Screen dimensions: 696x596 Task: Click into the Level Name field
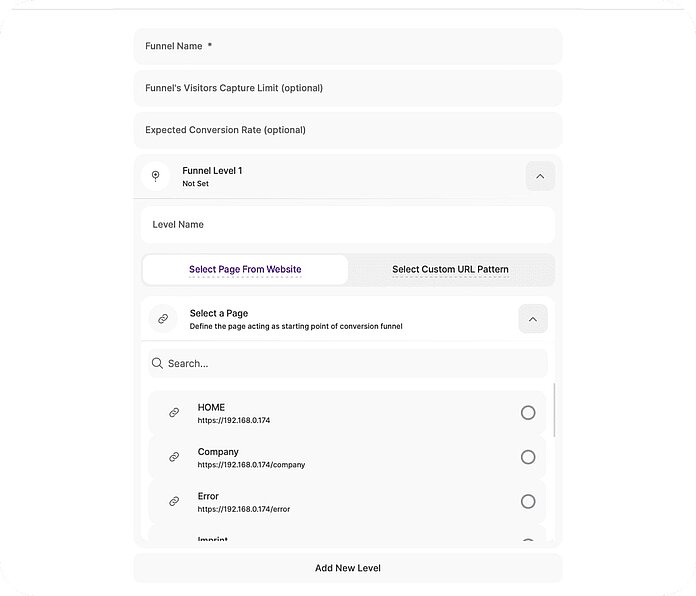pyautogui.click(x=348, y=225)
